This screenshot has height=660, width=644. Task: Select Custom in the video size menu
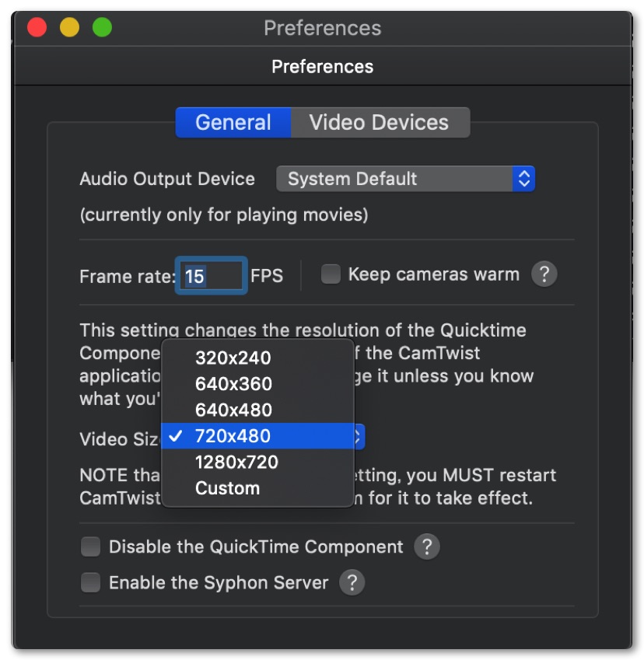click(x=227, y=488)
